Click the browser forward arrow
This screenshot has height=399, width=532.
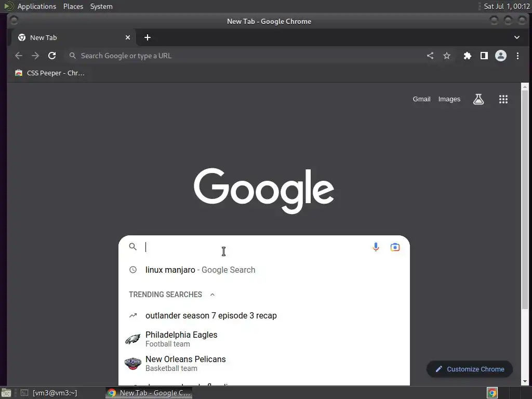tap(35, 56)
